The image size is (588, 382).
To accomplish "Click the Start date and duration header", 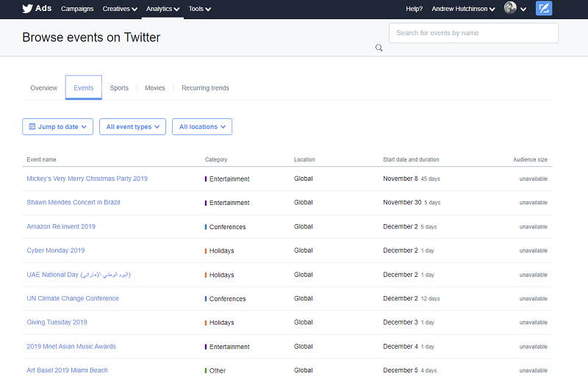I will (411, 159).
